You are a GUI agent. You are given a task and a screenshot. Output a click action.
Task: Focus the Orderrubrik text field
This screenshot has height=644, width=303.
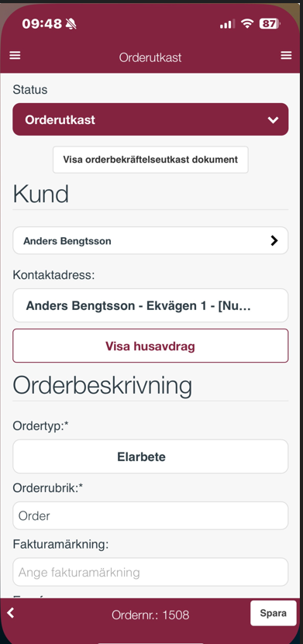pos(150,516)
